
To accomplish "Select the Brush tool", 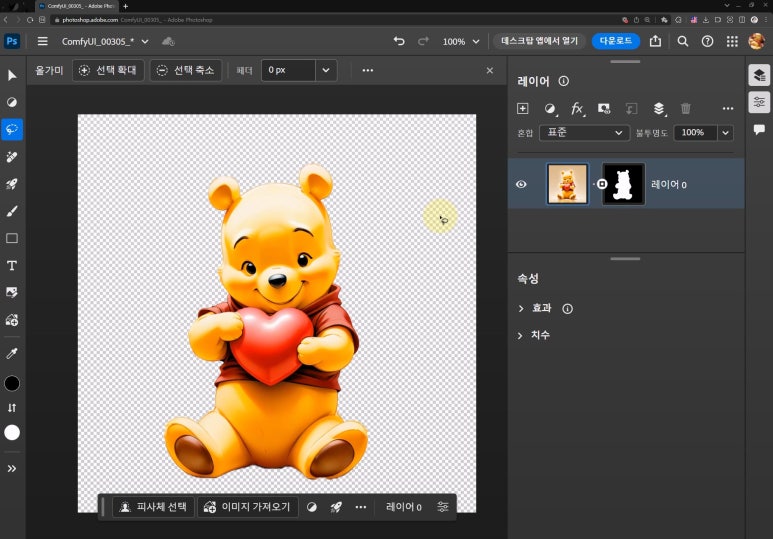I will [12, 211].
